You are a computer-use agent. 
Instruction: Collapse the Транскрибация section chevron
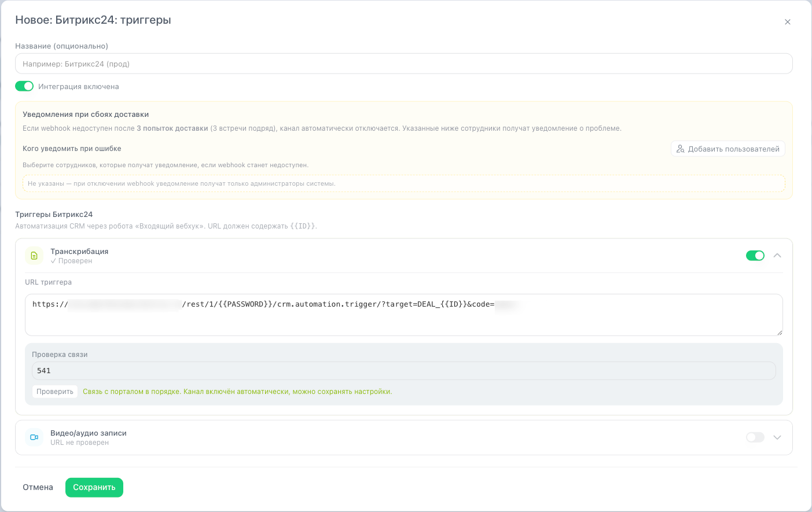click(x=777, y=256)
